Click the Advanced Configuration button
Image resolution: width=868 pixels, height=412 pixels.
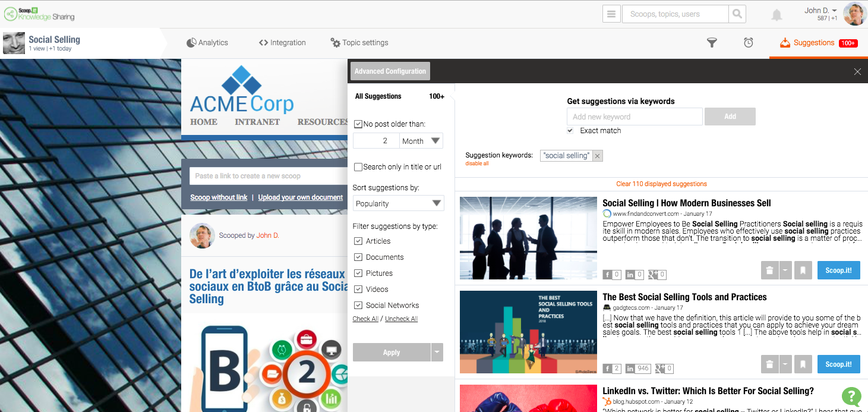click(x=390, y=71)
